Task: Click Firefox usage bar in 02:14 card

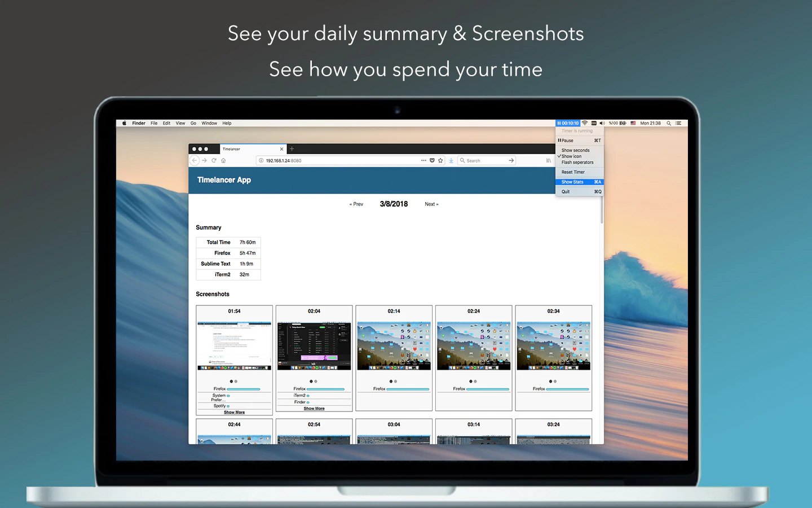Action: 408,389
